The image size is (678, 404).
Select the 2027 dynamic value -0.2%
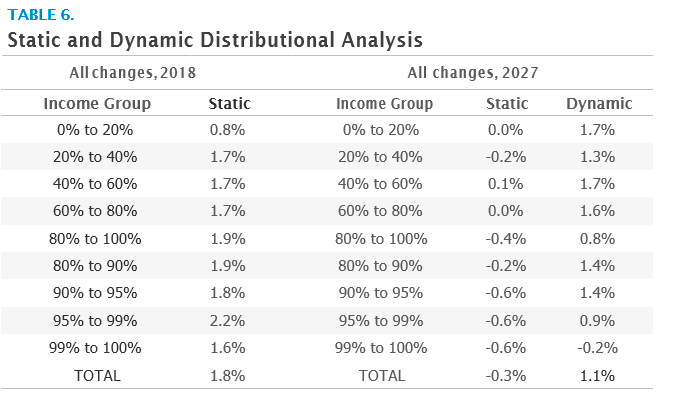[597, 348]
